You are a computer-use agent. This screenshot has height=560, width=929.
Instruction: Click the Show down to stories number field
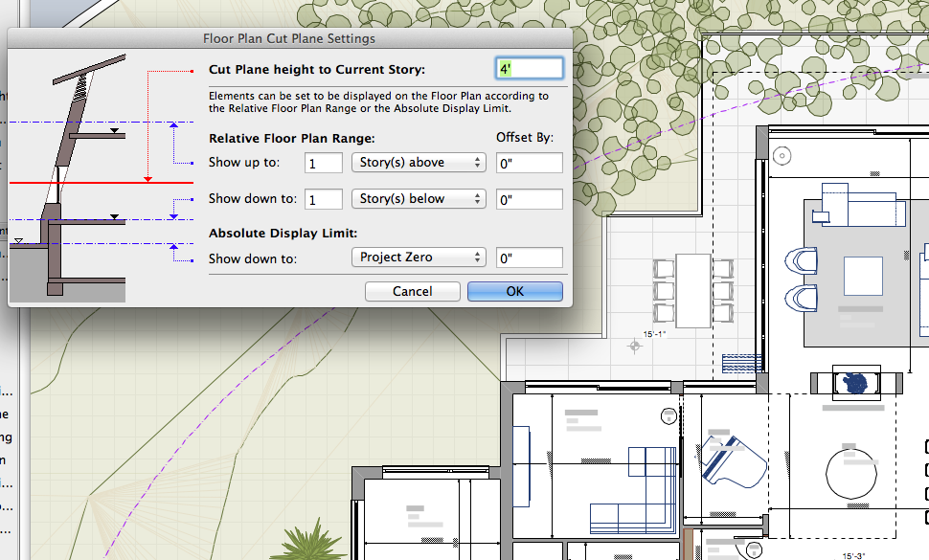(324, 199)
